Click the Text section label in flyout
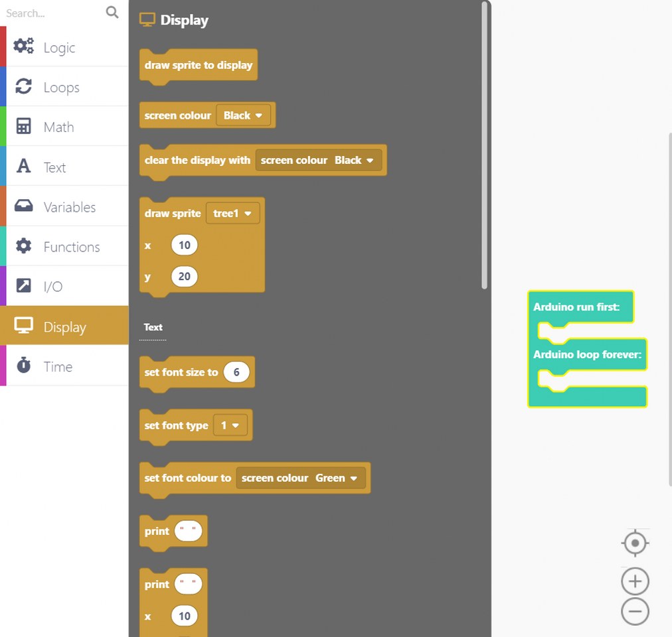The image size is (672, 637). (153, 327)
